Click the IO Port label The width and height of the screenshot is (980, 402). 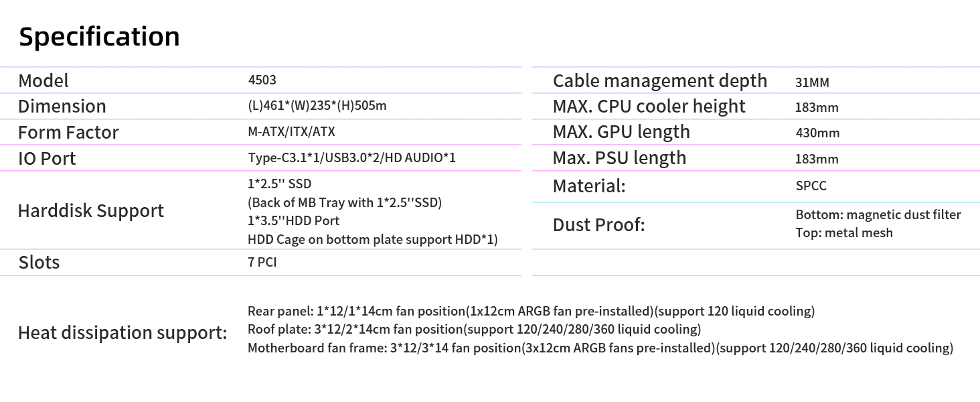[x=47, y=158]
